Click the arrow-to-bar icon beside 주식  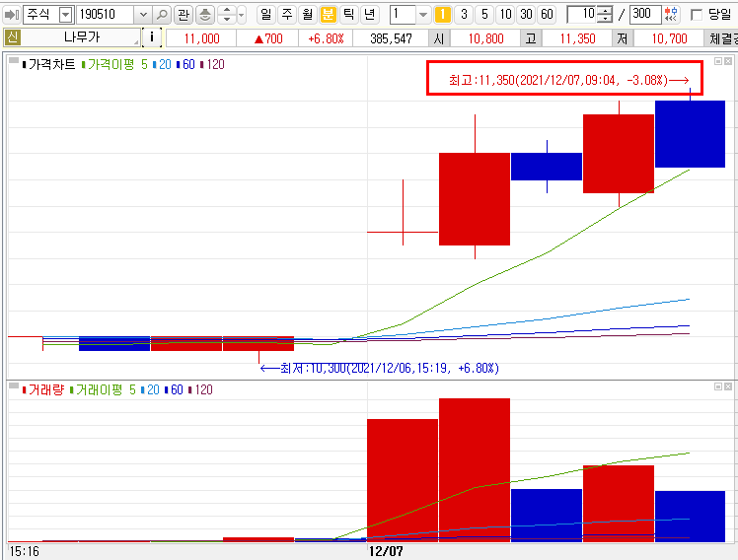11,15
